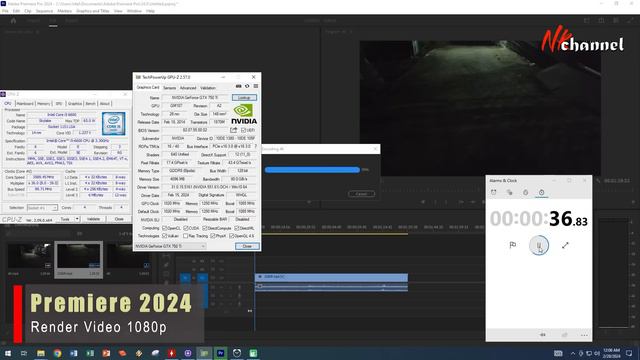Open File Explorer from the taskbar
640x360 pixels.
tap(41, 353)
